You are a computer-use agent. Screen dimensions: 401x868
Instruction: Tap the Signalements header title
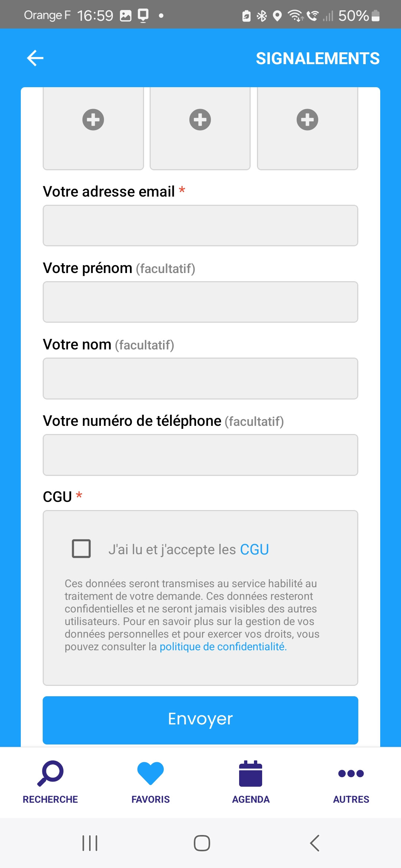317,59
